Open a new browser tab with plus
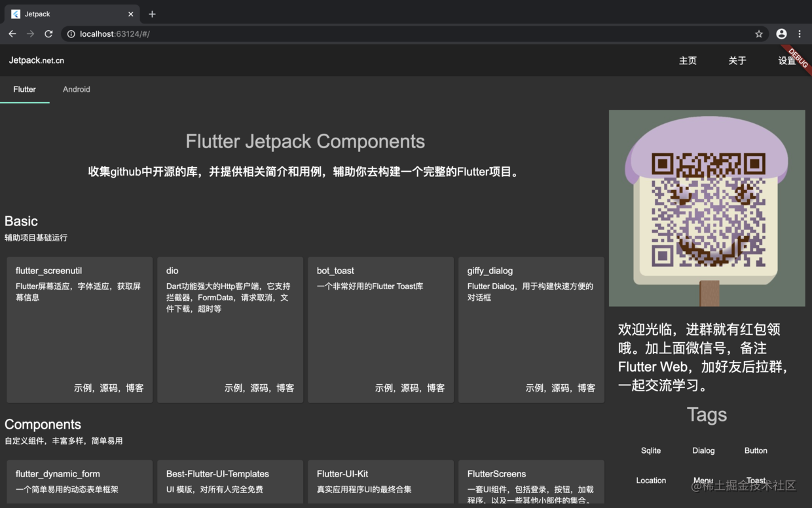812x508 pixels. coord(152,14)
